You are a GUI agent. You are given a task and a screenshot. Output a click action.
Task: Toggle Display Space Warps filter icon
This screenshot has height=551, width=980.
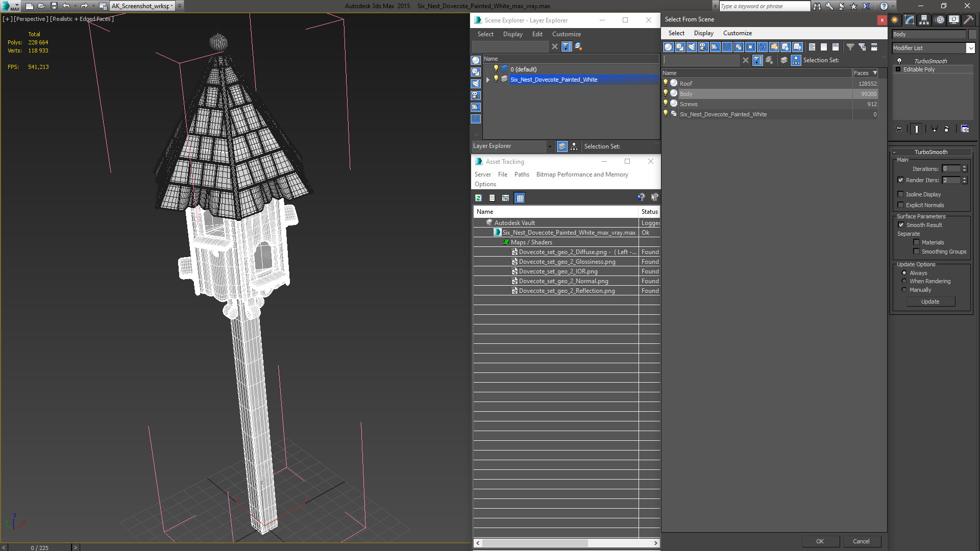coord(727,47)
